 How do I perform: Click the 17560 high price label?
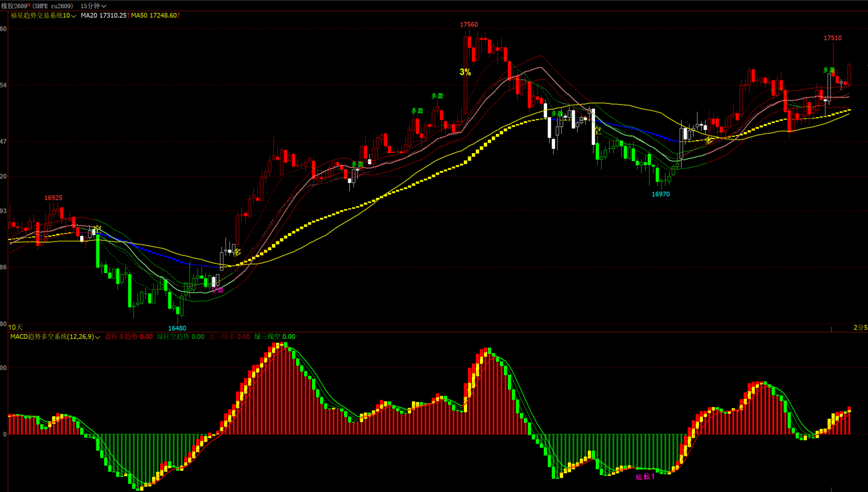pyautogui.click(x=469, y=25)
